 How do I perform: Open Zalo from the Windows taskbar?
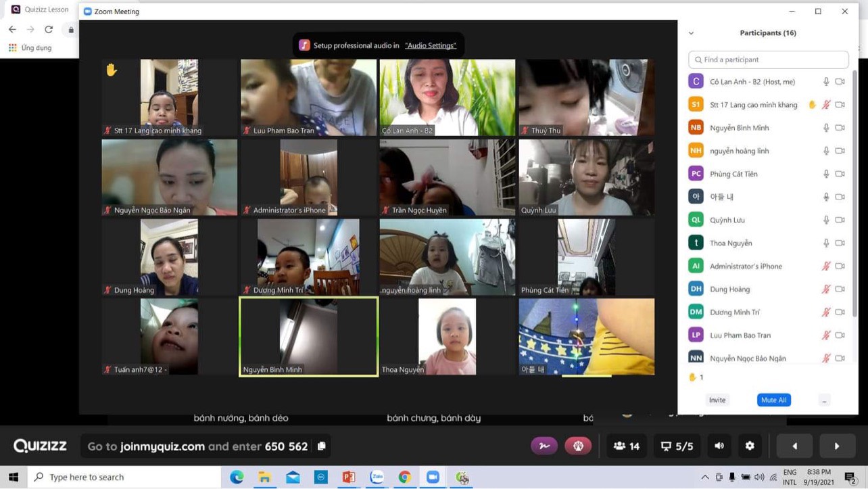click(377, 478)
